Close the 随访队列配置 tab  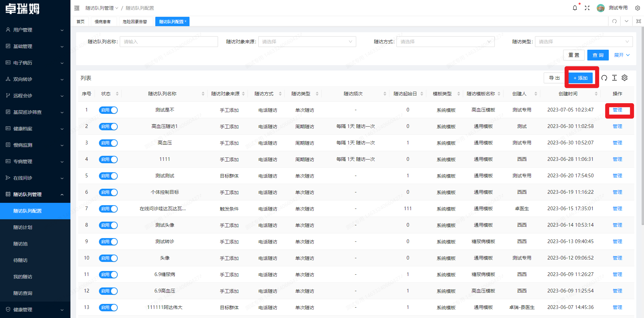pyautogui.click(x=185, y=21)
